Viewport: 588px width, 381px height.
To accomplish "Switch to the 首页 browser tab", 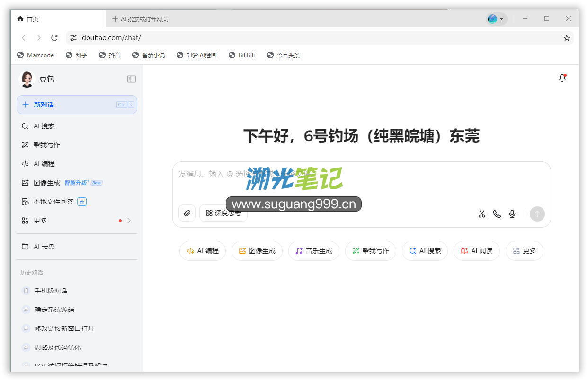I will point(58,19).
